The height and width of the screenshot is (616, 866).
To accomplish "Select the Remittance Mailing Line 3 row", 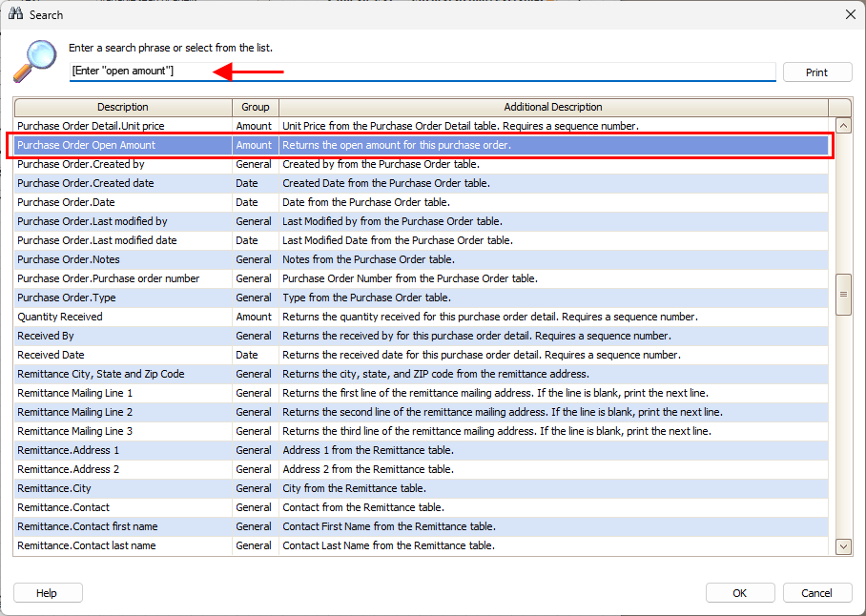I will click(422, 431).
